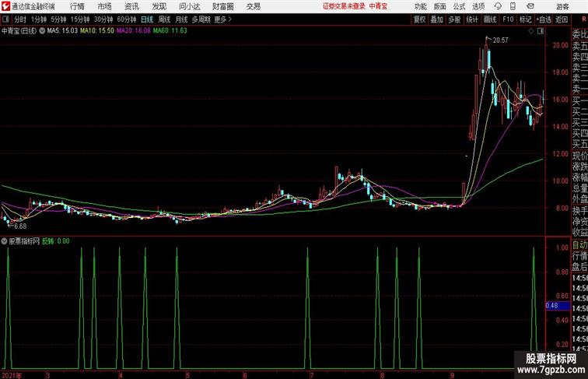Open the 发现 menu

tap(159, 6)
